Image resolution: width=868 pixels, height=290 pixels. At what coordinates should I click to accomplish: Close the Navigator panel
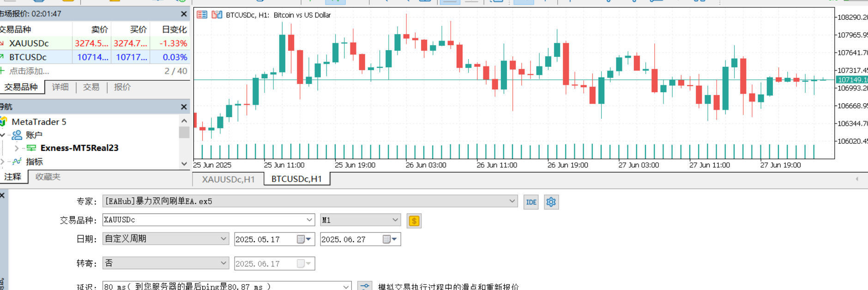click(x=184, y=107)
